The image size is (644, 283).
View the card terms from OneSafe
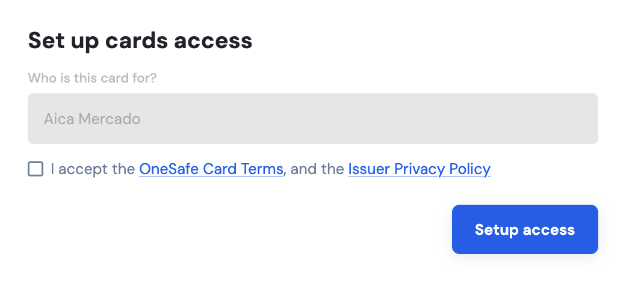211,169
